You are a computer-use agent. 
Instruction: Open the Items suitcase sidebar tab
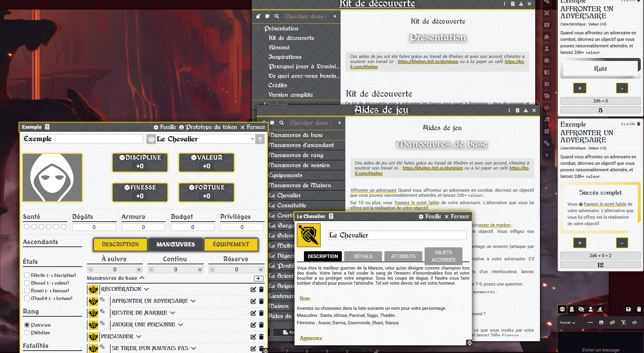click(547, 60)
